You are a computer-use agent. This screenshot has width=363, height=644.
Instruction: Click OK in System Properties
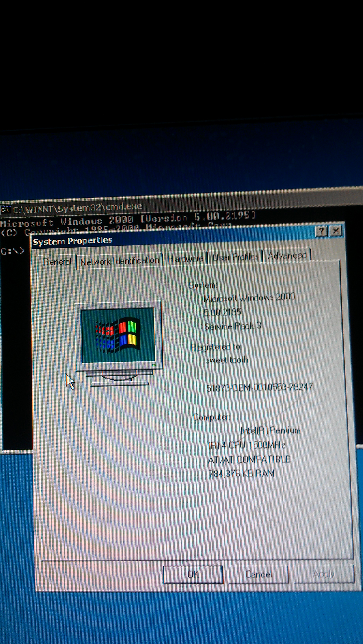tap(193, 575)
